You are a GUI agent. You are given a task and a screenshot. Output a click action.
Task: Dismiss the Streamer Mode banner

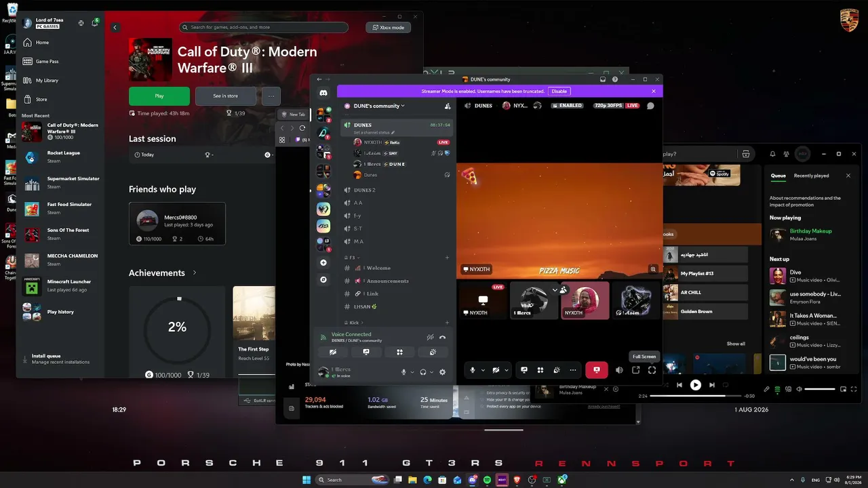tap(654, 91)
